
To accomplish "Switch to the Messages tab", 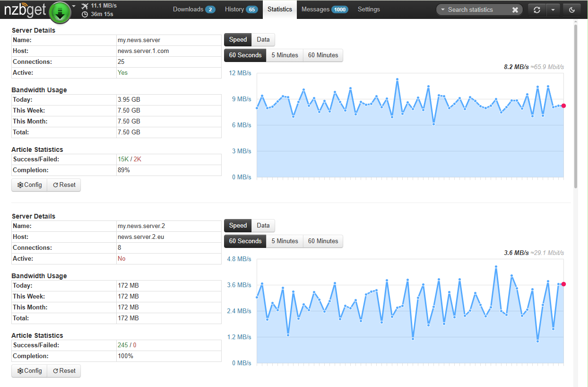I will [x=324, y=9].
